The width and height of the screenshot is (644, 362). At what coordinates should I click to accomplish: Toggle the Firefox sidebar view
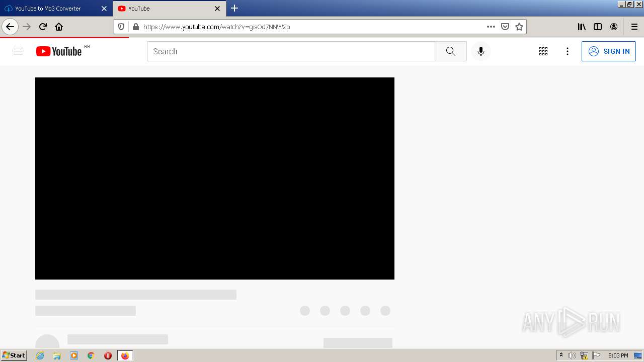pos(598,27)
